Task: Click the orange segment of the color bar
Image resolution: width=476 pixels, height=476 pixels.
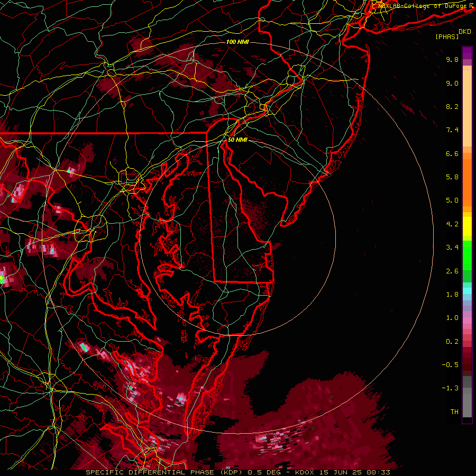Action: 467,182
